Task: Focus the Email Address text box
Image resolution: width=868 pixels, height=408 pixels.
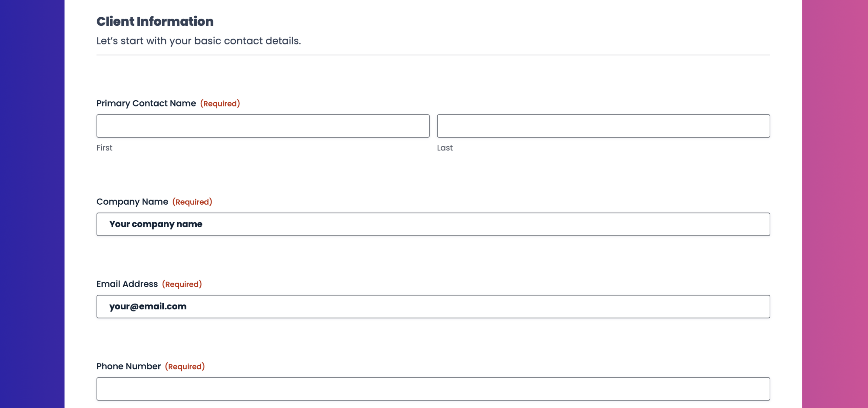Action: 433,306
